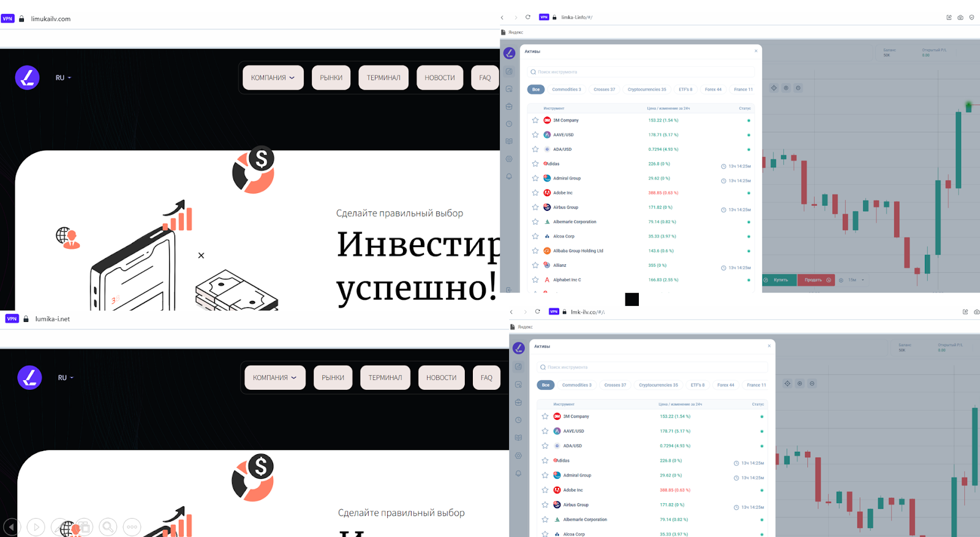The height and width of the screenshot is (537, 980).
Task: Favorite ADA/USD in lmk-ilv.co assets list
Action: coord(545,446)
